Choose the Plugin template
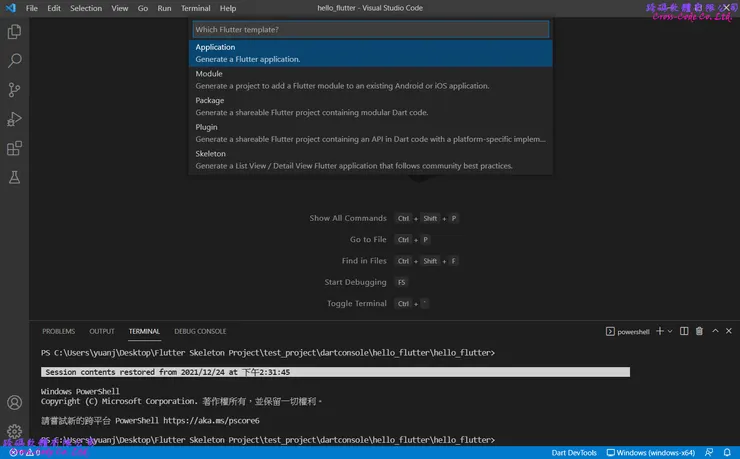Viewport: 740px width, 459px height. pyautogui.click(x=370, y=133)
